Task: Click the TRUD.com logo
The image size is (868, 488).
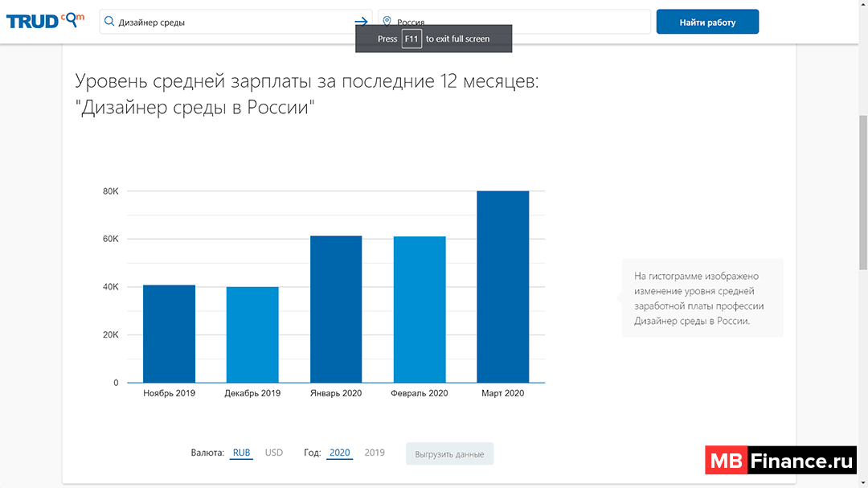Action: 45,21
